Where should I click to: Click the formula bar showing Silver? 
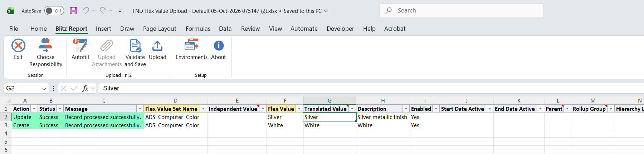[x=371, y=88]
